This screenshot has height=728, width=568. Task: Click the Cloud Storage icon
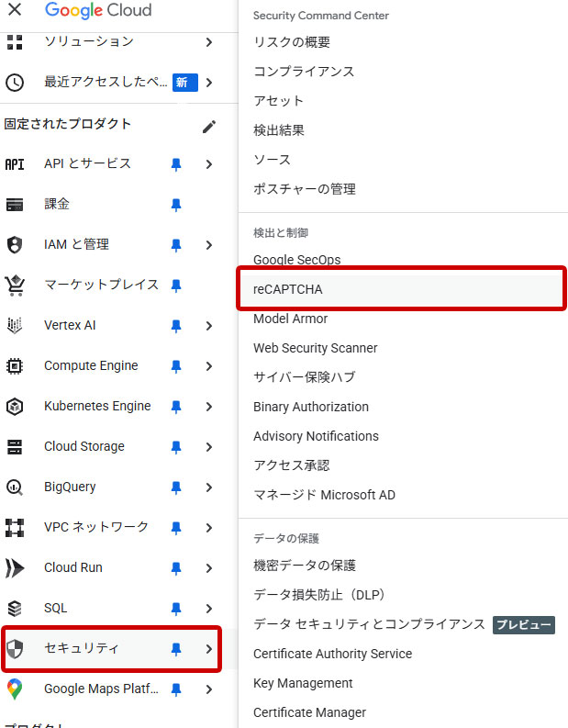coord(15,447)
